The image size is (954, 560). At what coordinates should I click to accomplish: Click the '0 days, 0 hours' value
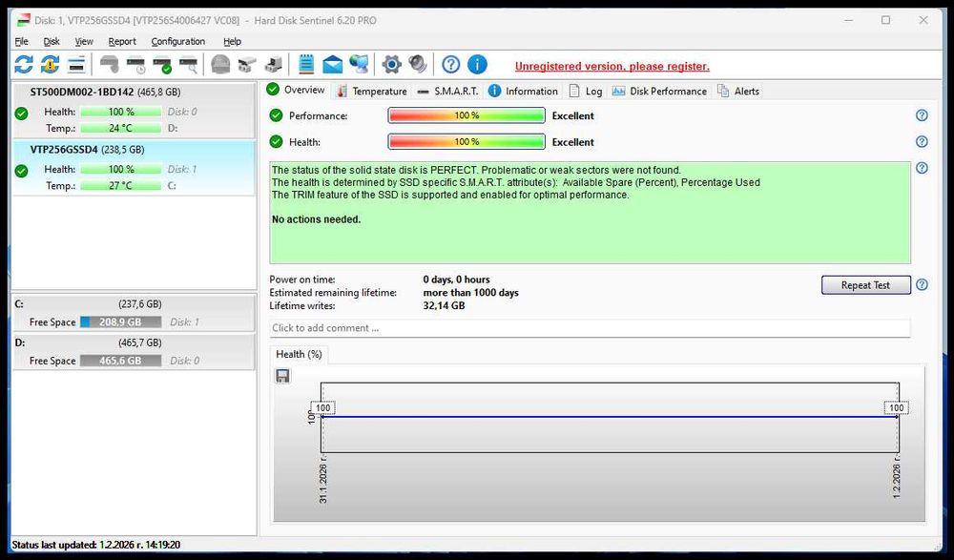456,280
